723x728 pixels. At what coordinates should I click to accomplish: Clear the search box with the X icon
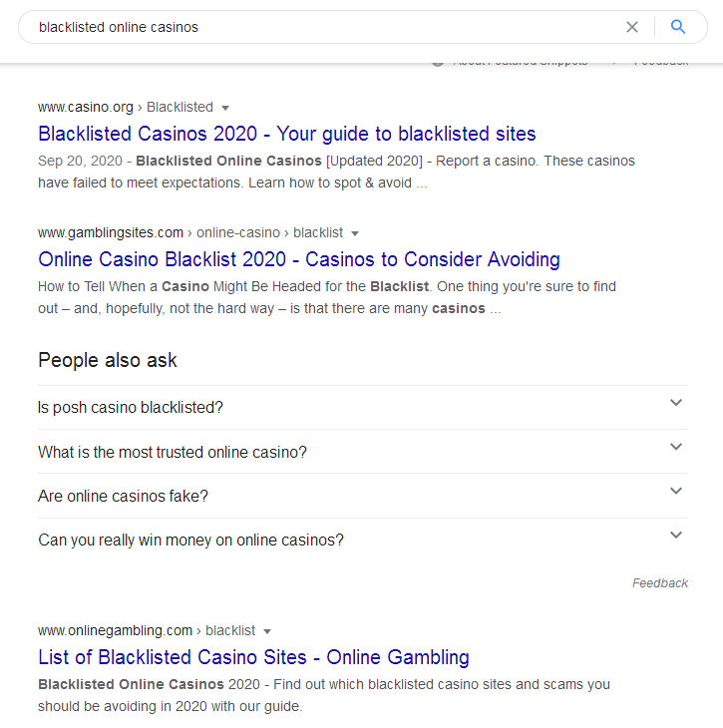pos(632,27)
